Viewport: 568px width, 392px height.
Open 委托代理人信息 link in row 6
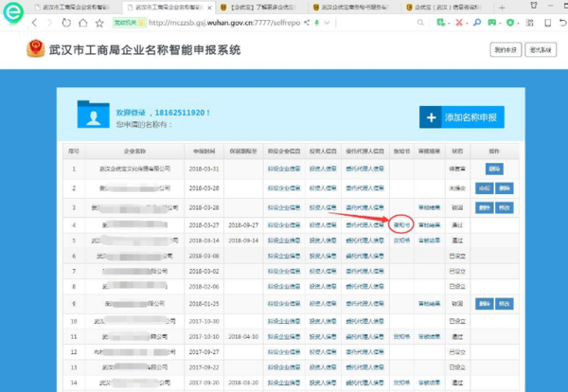[364, 256]
